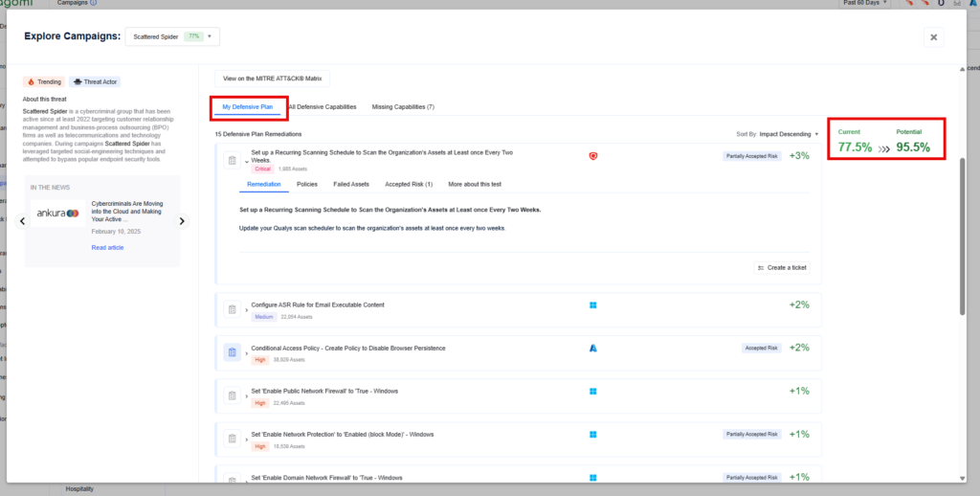Viewport: 980px width, 496px height.
Task: Click the Current 77.5% score
Action: pos(855,147)
